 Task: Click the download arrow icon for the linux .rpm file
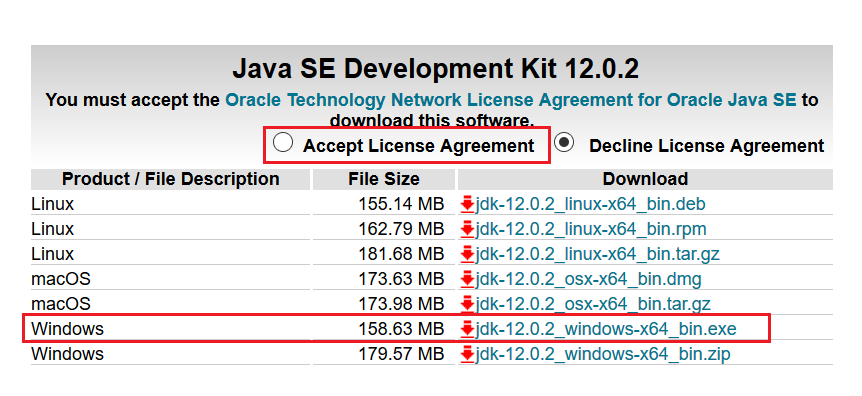point(467,229)
